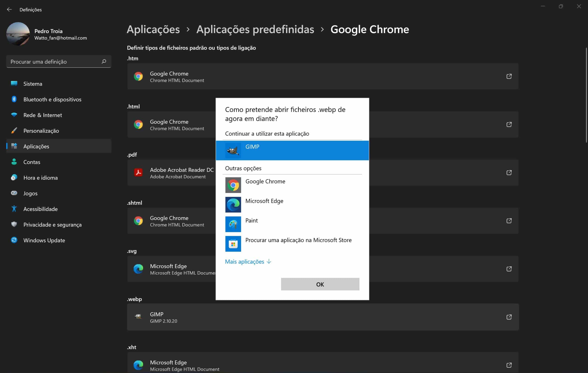Choose Paint in the dialog options
This screenshot has height=373, width=588.
292,224
